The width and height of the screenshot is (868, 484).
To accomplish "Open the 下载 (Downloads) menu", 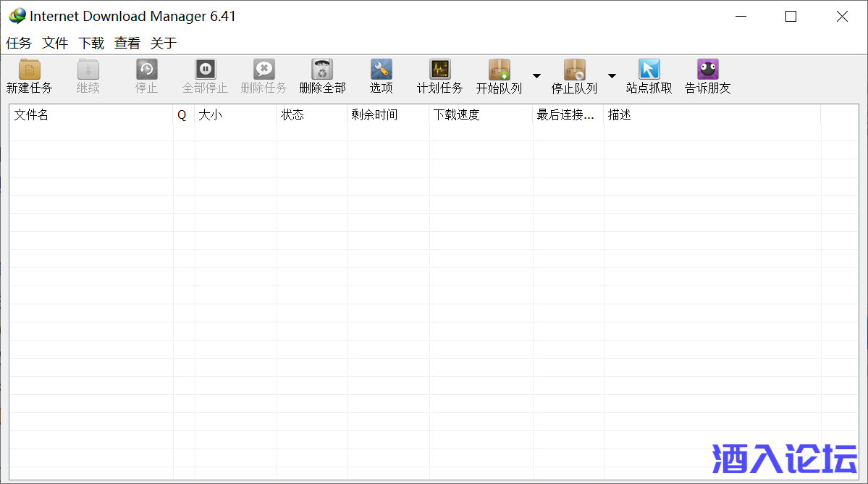I will [x=91, y=43].
